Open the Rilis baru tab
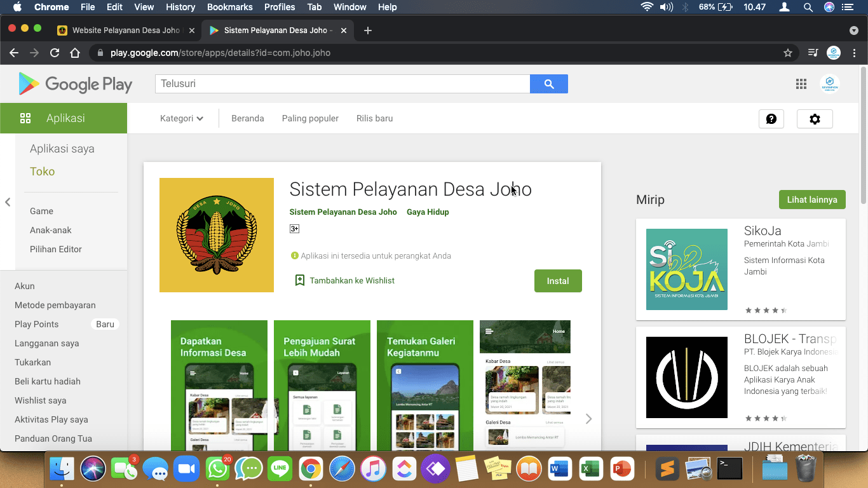This screenshot has width=868, height=488. click(375, 118)
